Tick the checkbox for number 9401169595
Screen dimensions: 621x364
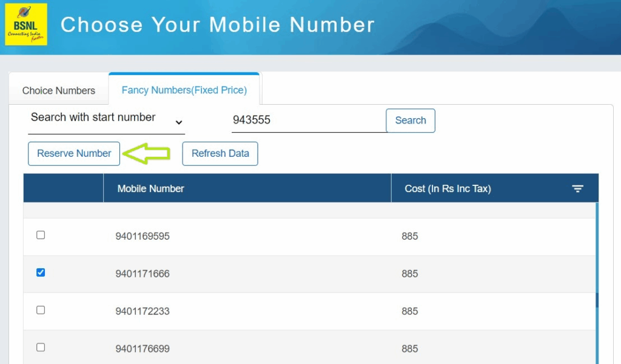41,235
